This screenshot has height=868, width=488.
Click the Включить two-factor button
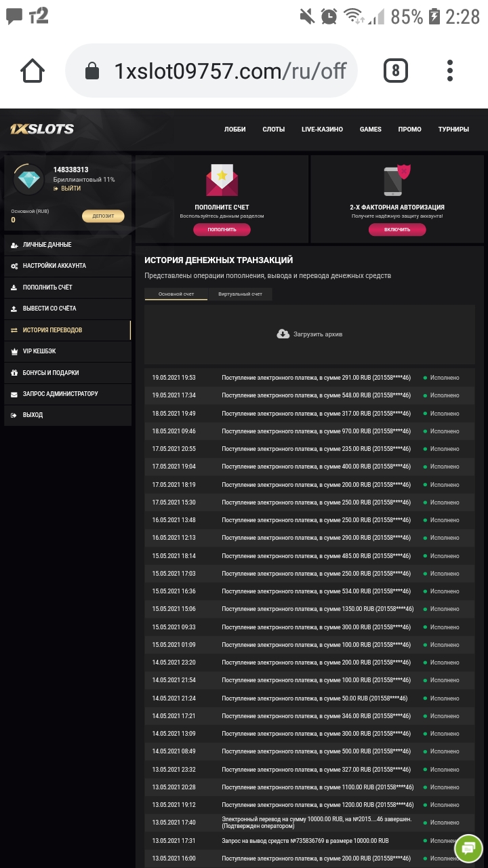click(x=397, y=230)
